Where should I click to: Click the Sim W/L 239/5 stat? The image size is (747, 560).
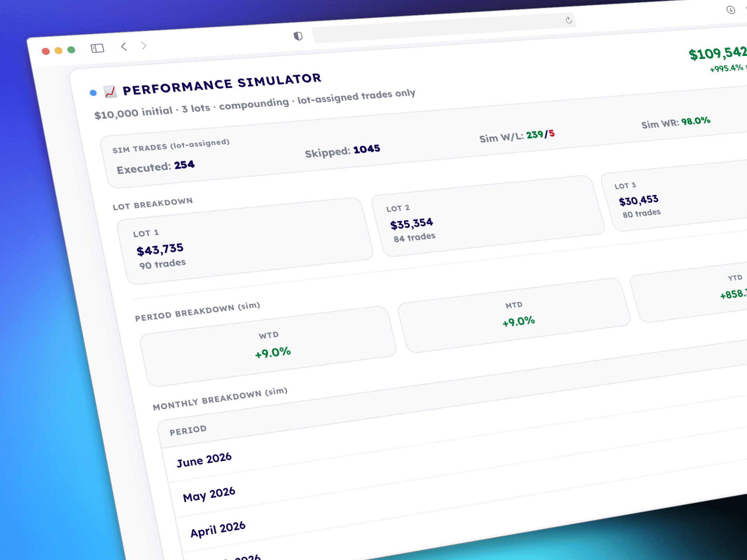517,136
